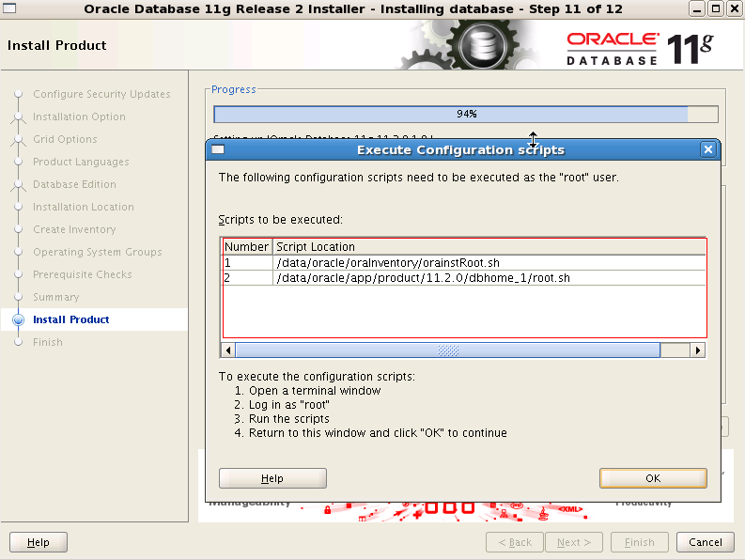Click the left arrow of scripts scrollbar
This screenshot has width=745, height=560.
point(228,350)
